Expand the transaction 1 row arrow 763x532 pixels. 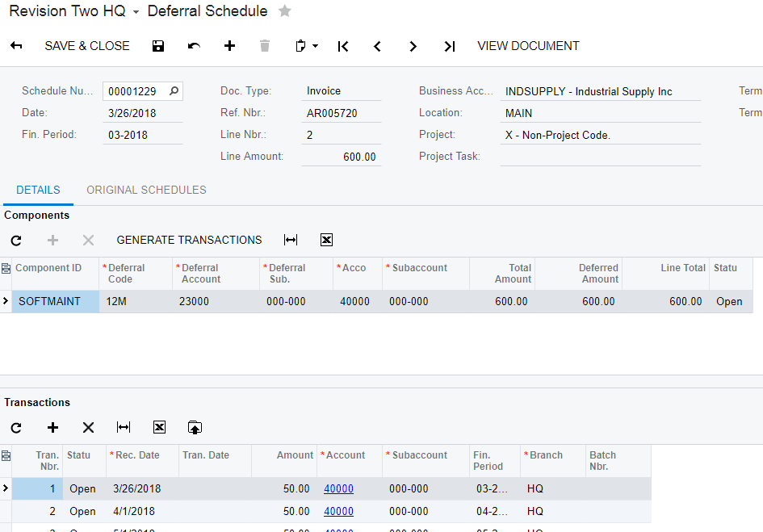point(6,488)
